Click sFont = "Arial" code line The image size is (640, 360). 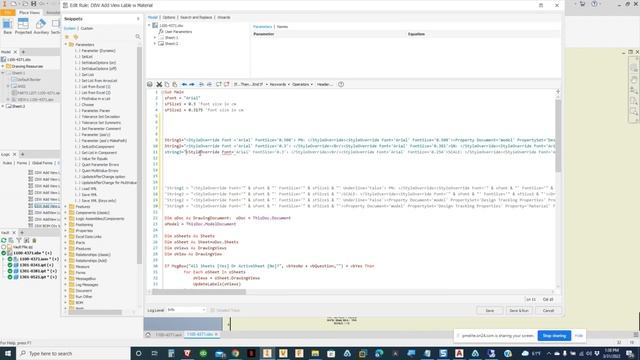(x=182, y=98)
